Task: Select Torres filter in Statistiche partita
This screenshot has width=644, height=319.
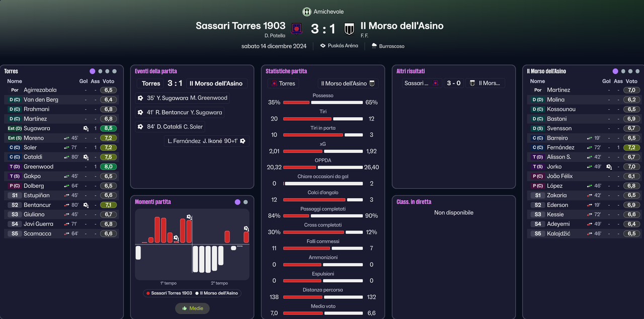Action: [x=283, y=84]
